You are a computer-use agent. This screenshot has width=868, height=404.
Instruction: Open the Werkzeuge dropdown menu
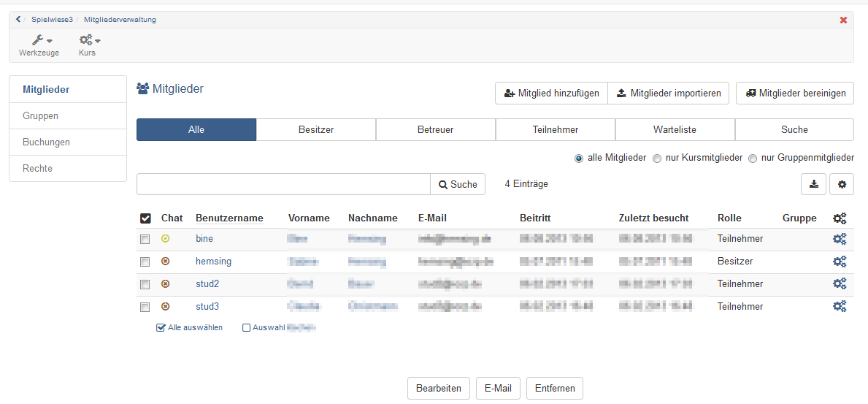(39, 45)
